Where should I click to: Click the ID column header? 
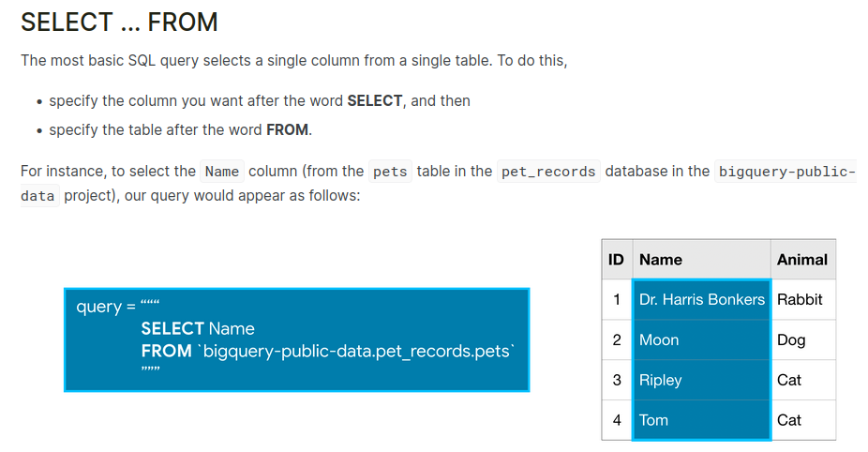[x=616, y=259]
